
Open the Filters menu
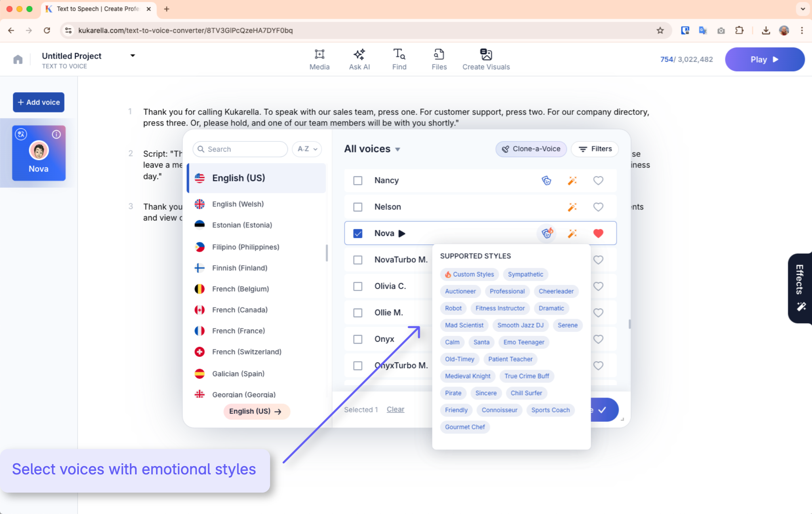(595, 149)
